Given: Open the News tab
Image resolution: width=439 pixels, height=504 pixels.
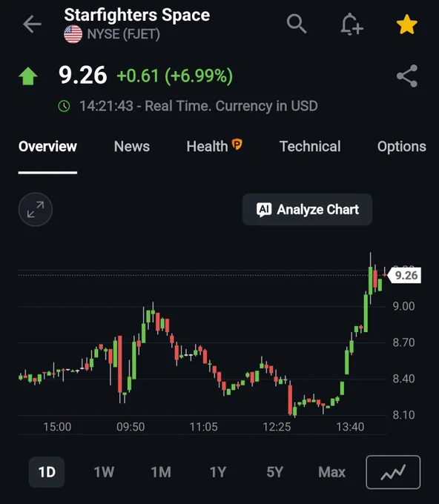Looking at the screenshot, I should pos(132,147).
